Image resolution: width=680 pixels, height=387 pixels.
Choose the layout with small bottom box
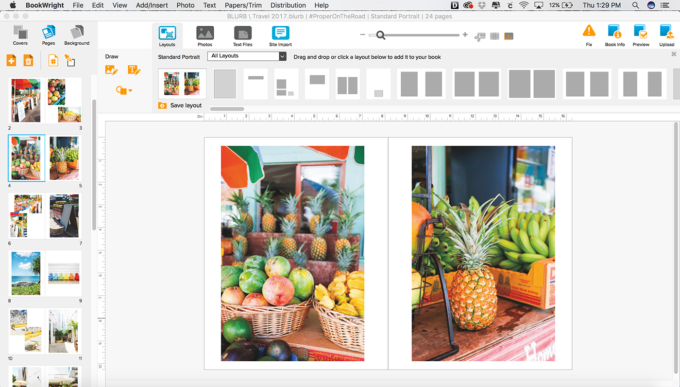378,83
